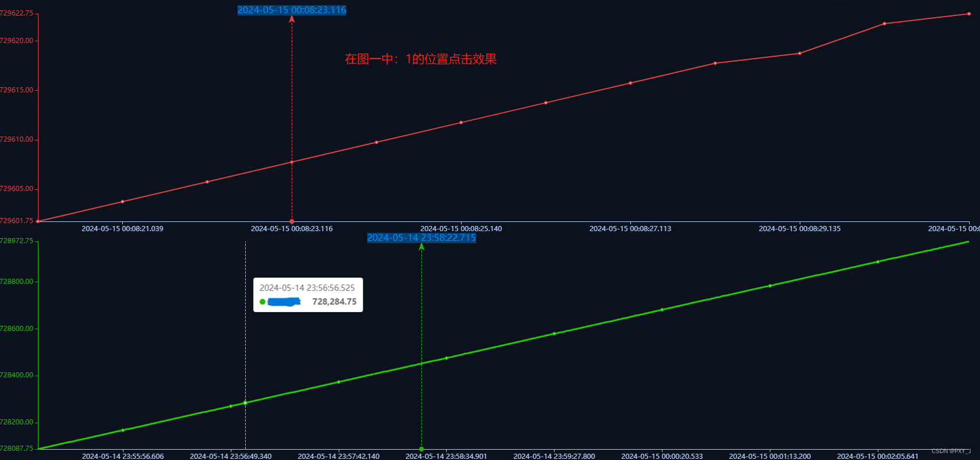The height and width of the screenshot is (460, 980).
Task: Click red data point above 00:08:21.039 label
Action: pos(122,201)
